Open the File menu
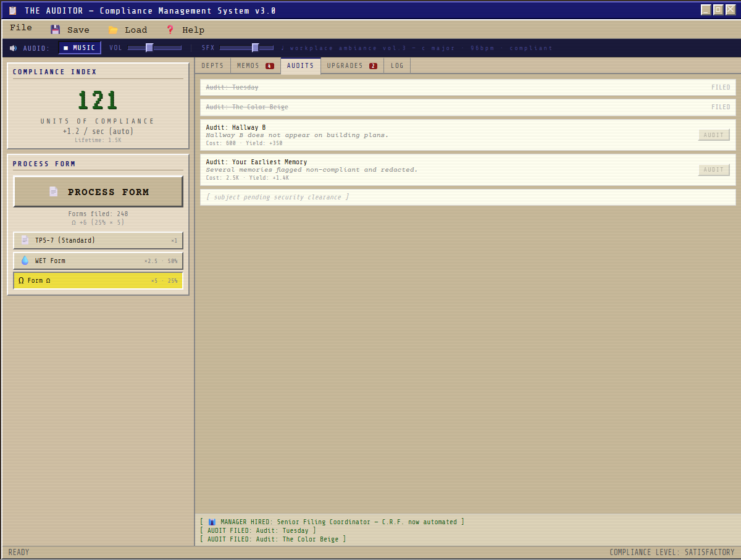This screenshot has height=560, width=741. point(21,28)
